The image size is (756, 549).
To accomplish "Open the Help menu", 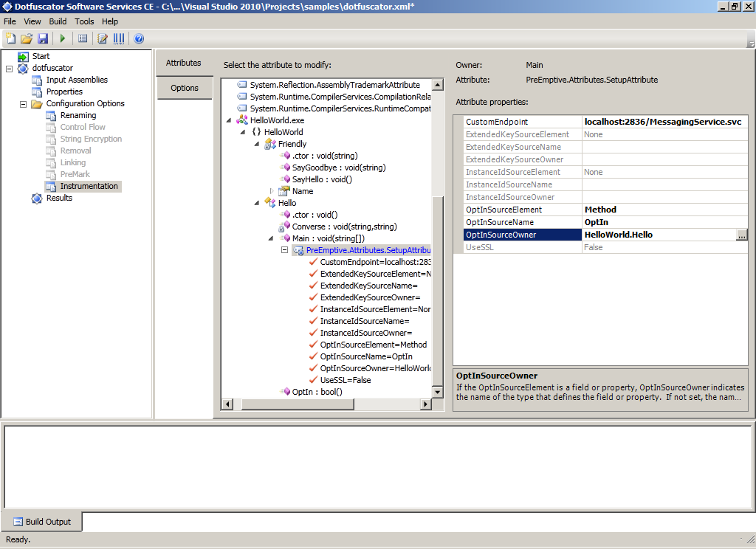I will click(x=110, y=21).
